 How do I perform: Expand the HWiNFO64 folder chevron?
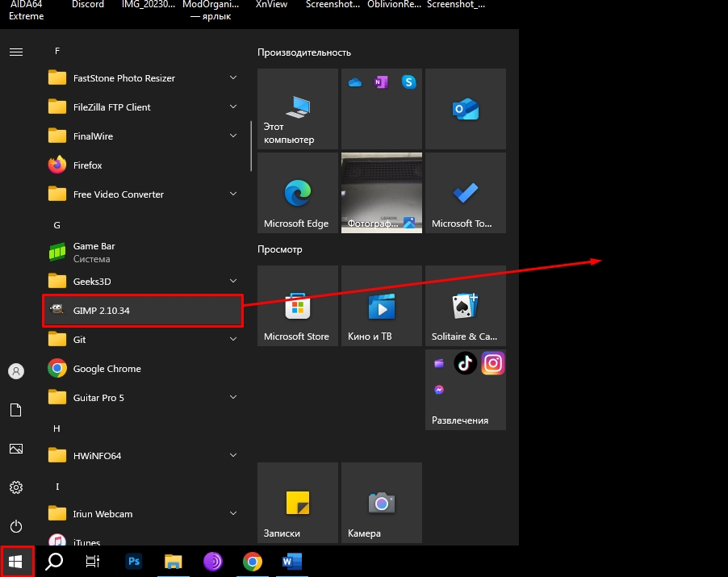(233, 455)
